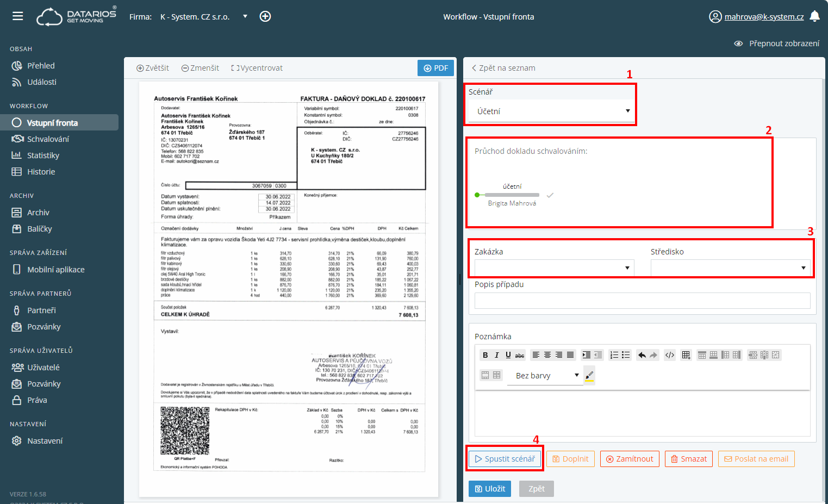Toggle view with Přepnout zobrazení
Screen dimensions: 828x504
point(776,43)
